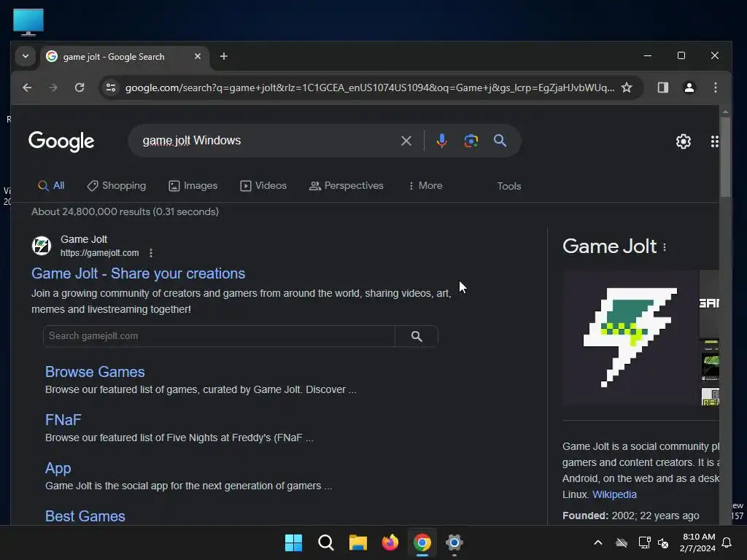Switch to Videos results

pos(263,186)
